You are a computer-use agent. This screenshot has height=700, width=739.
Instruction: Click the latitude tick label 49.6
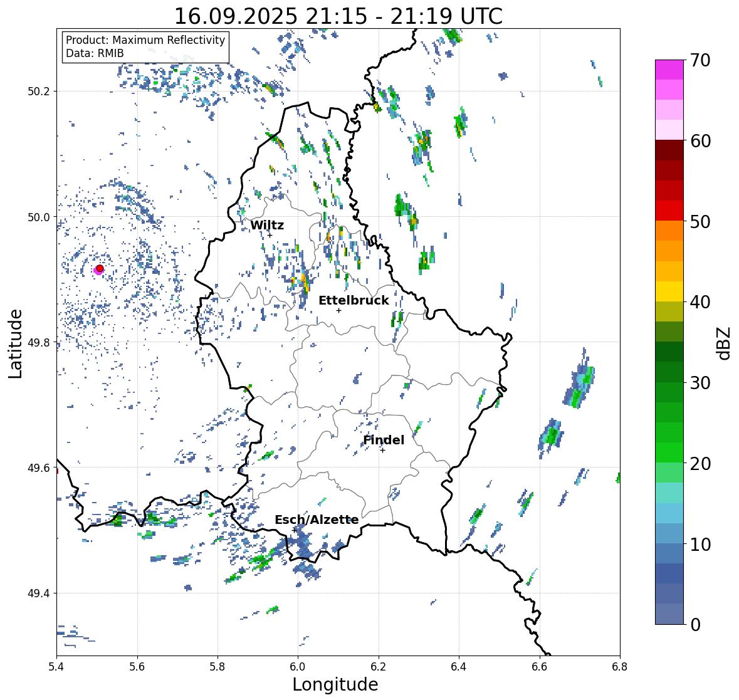tap(39, 468)
